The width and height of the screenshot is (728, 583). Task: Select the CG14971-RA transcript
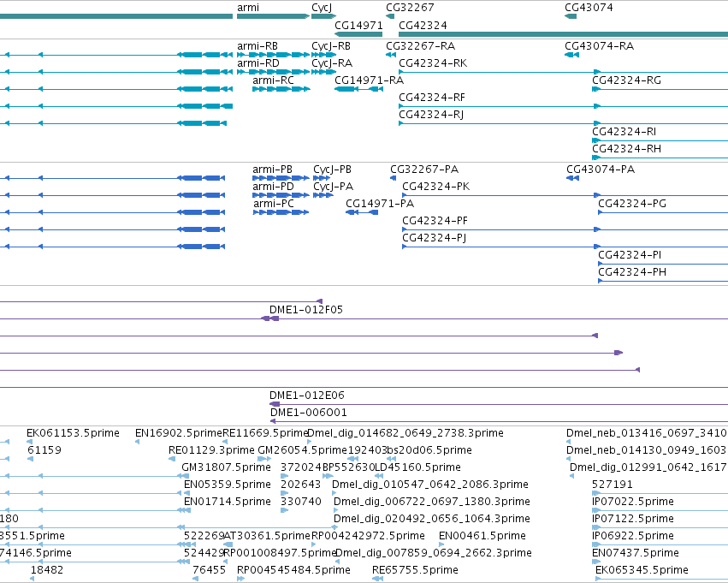pyautogui.click(x=358, y=89)
